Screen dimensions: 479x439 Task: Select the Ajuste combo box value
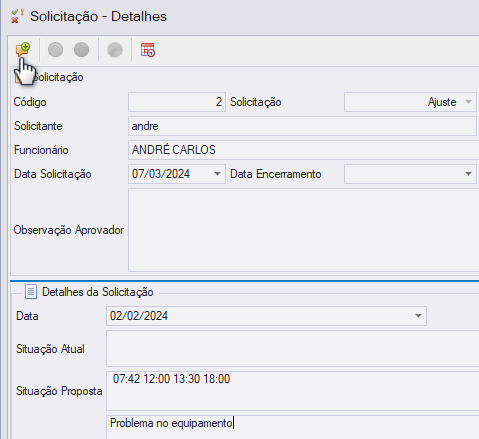[410, 102]
